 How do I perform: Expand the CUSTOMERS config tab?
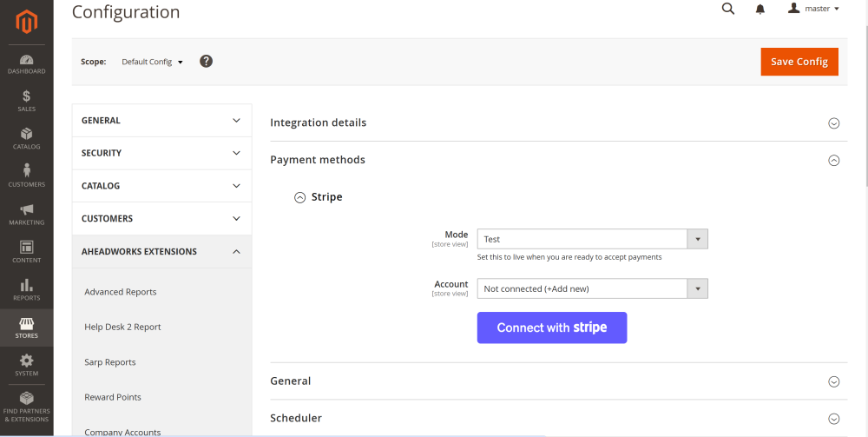point(161,218)
